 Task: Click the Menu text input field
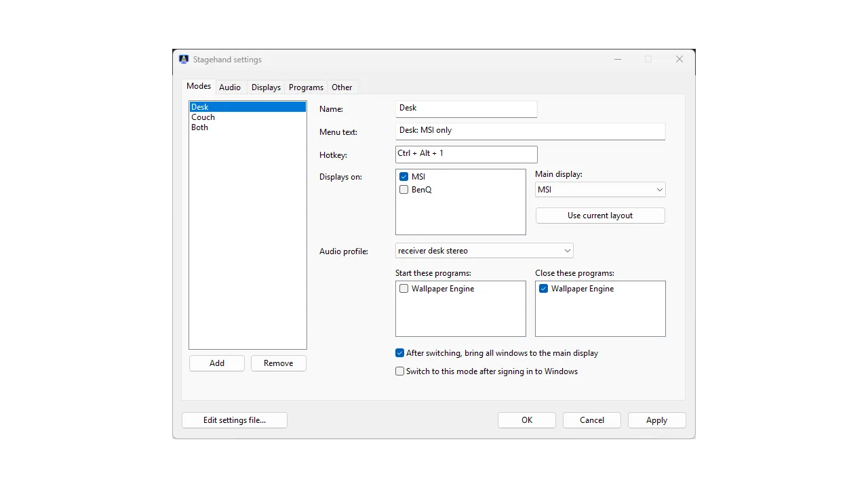point(530,131)
